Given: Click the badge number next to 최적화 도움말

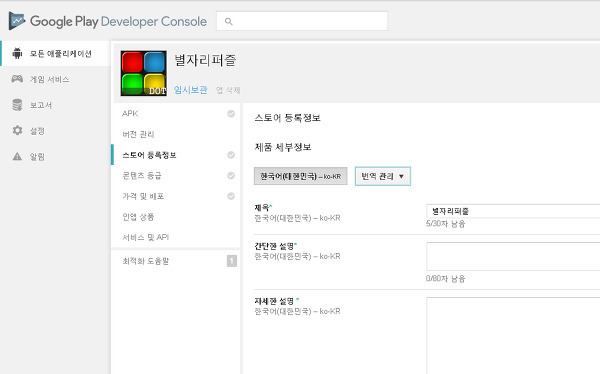Looking at the screenshot, I should (x=232, y=261).
